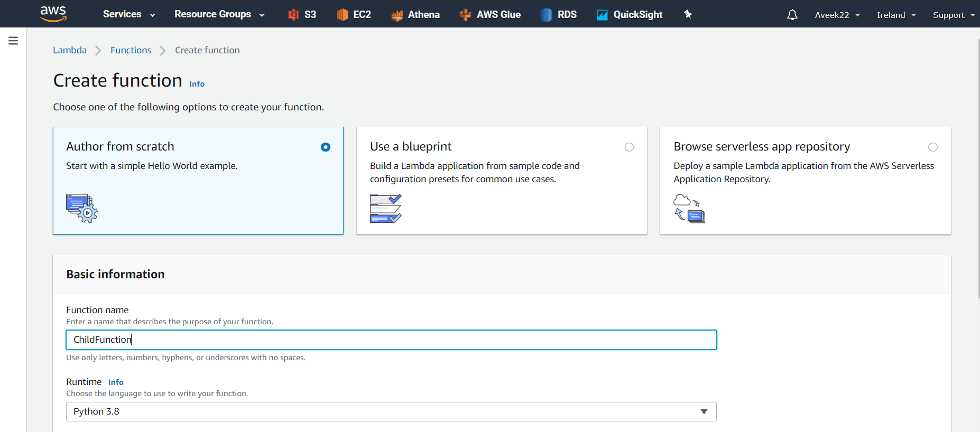Open the QuickSight shortcut icon
The width and height of the screenshot is (980, 432).
[x=602, y=15]
